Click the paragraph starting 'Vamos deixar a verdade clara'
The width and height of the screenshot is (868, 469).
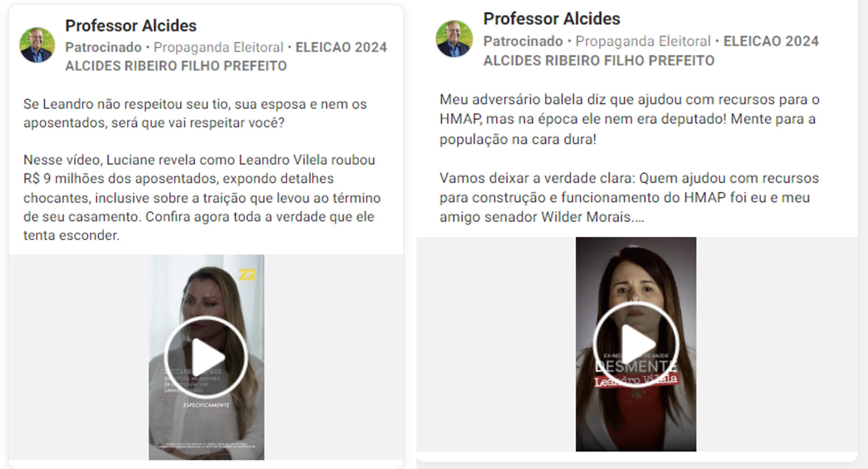[x=629, y=197]
